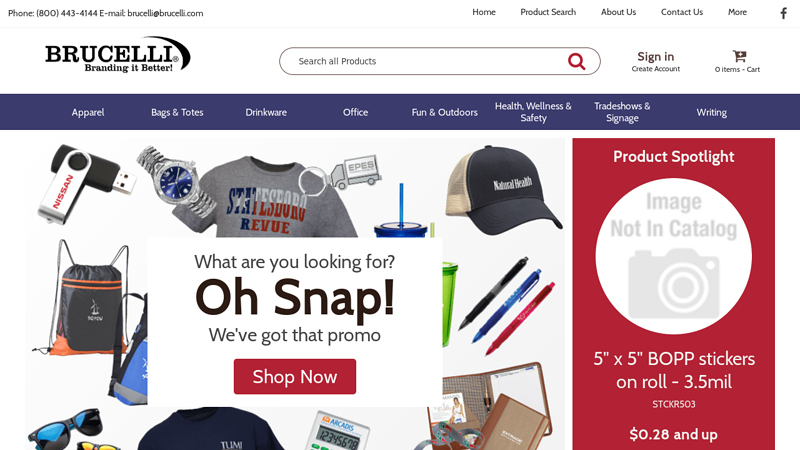Screen dimensions: 800x450
Task: Click the Shop Now button
Action: pos(295,377)
